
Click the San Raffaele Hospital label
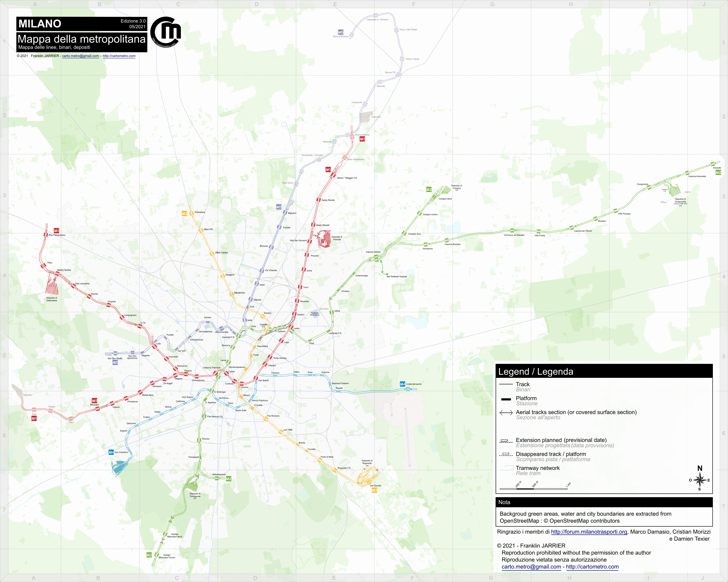click(397, 276)
